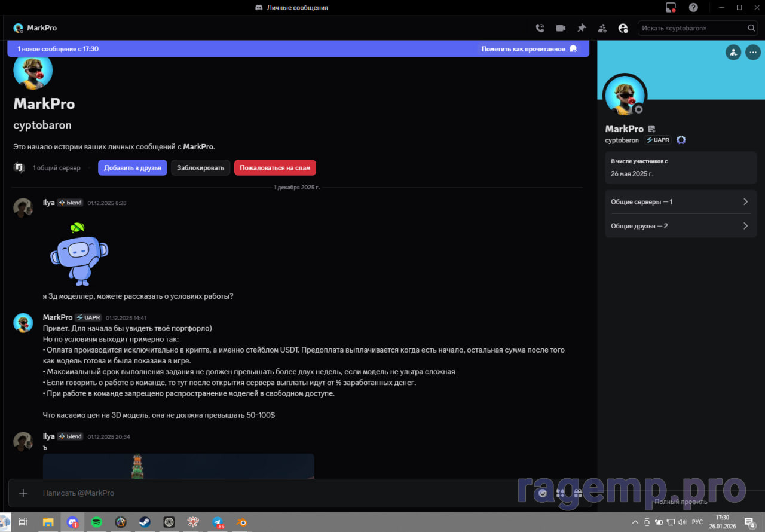Click the plus attachment icon in message box
Viewport: 765px width, 532px height.
pyautogui.click(x=23, y=493)
